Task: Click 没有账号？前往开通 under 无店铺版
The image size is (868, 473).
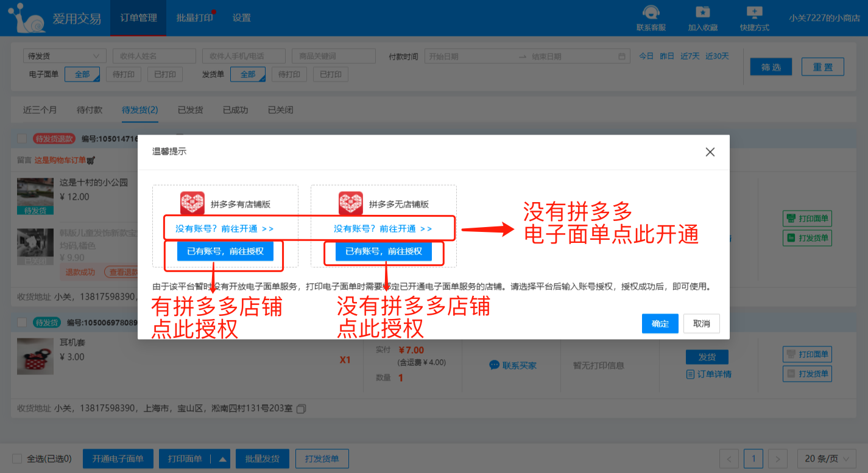Action: (x=383, y=228)
